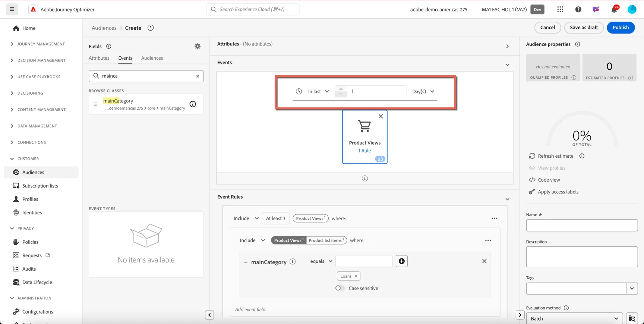This screenshot has width=644, height=324.
Task: Click the Product Views cart icon
Action: pos(364,126)
